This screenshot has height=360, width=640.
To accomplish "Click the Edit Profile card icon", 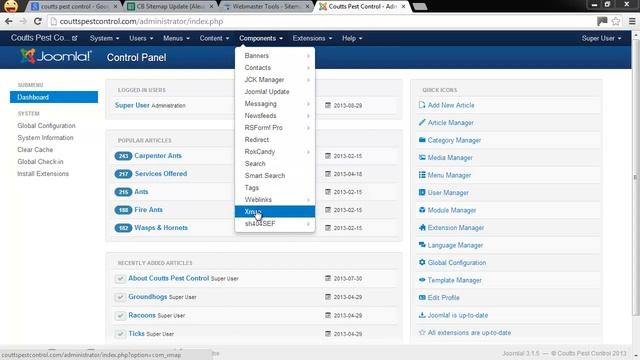I will pyautogui.click(x=422, y=298).
